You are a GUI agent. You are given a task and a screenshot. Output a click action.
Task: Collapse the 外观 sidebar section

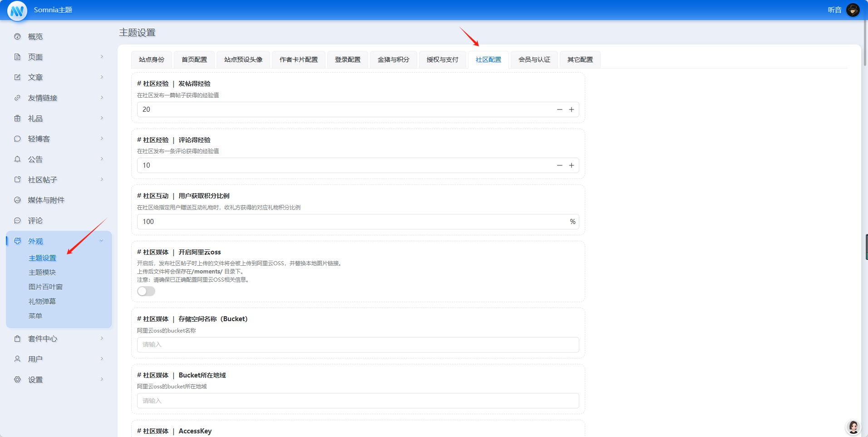(101, 241)
